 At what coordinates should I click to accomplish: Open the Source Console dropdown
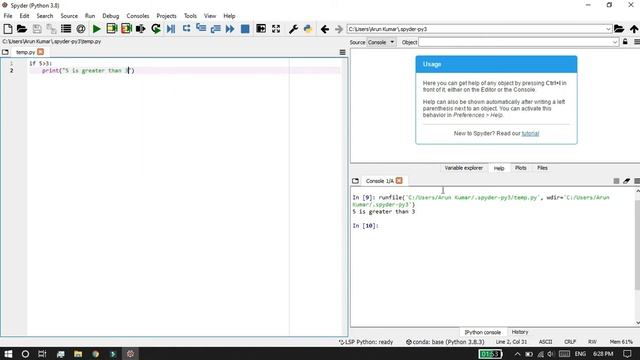pyautogui.click(x=381, y=42)
